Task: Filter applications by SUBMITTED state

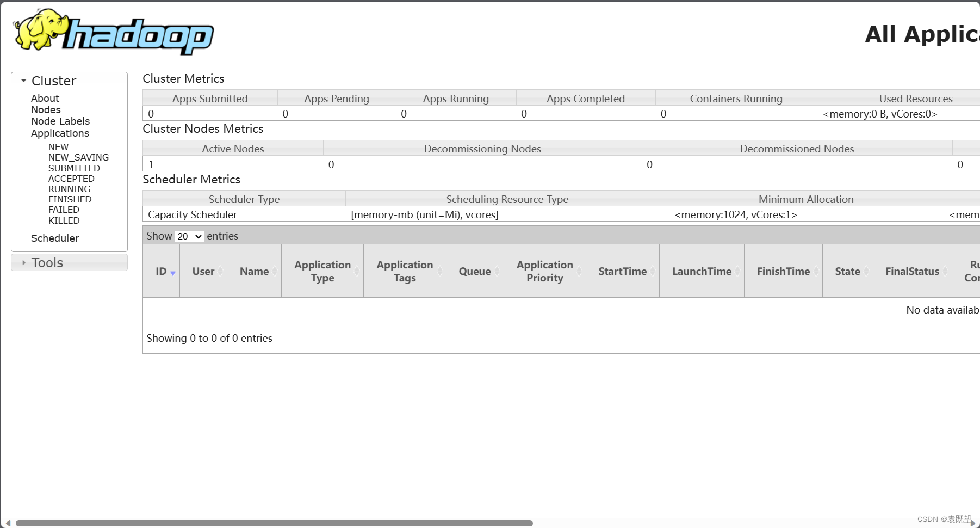Action: (x=74, y=168)
